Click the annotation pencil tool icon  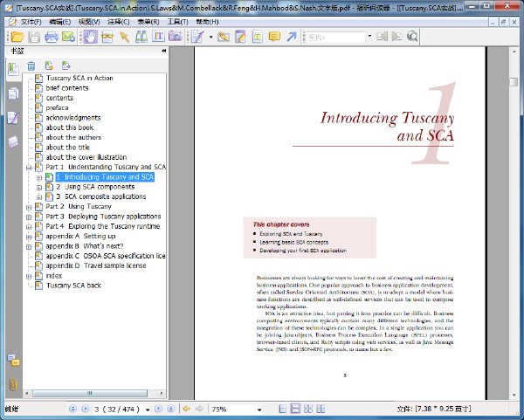(197, 37)
